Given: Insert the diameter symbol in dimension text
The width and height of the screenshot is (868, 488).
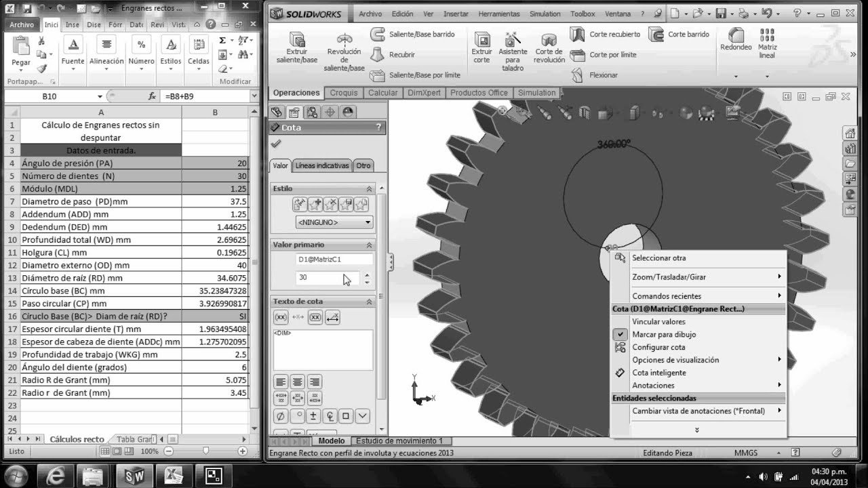Looking at the screenshot, I should [x=281, y=415].
